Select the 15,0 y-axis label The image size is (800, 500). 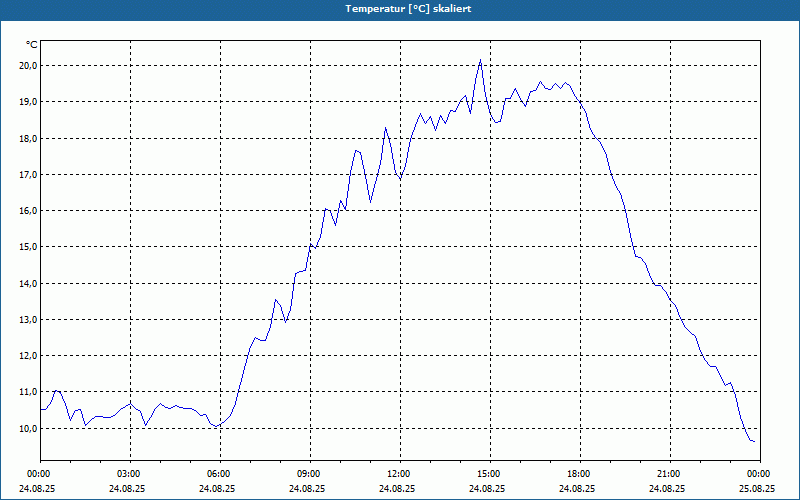[x=28, y=247]
